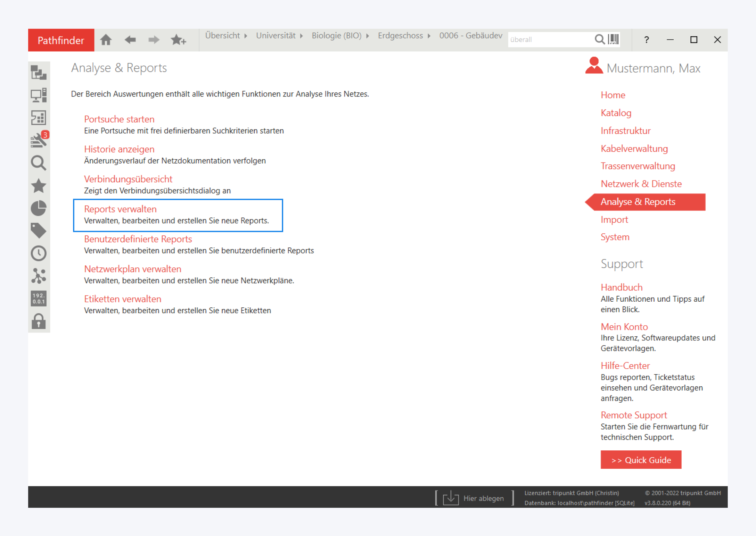756x536 pixels.
Task: Click the padlock sidebar icon
Action: pyautogui.click(x=38, y=321)
